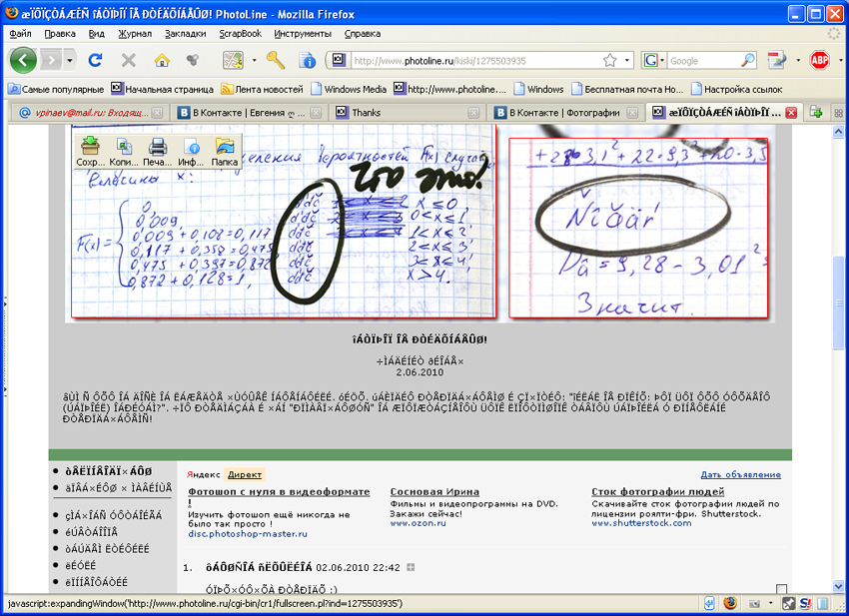Stop loading with the X toolbar button
The height and width of the screenshot is (616, 849).
[128, 60]
